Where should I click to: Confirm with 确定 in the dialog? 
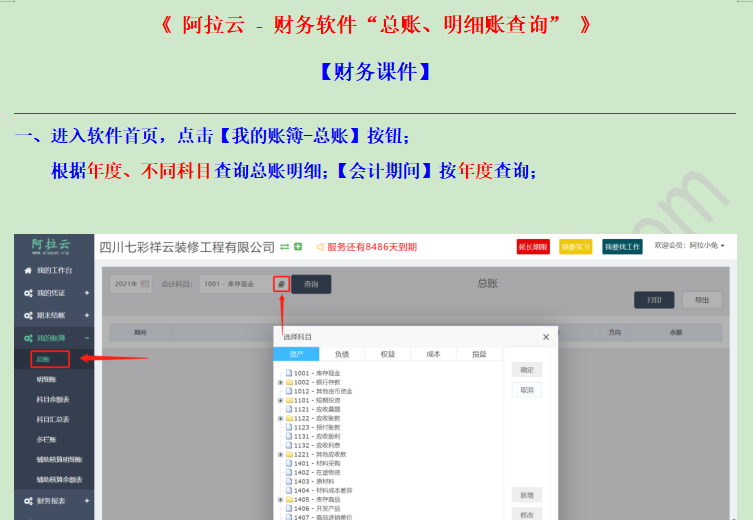(x=527, y=370)
